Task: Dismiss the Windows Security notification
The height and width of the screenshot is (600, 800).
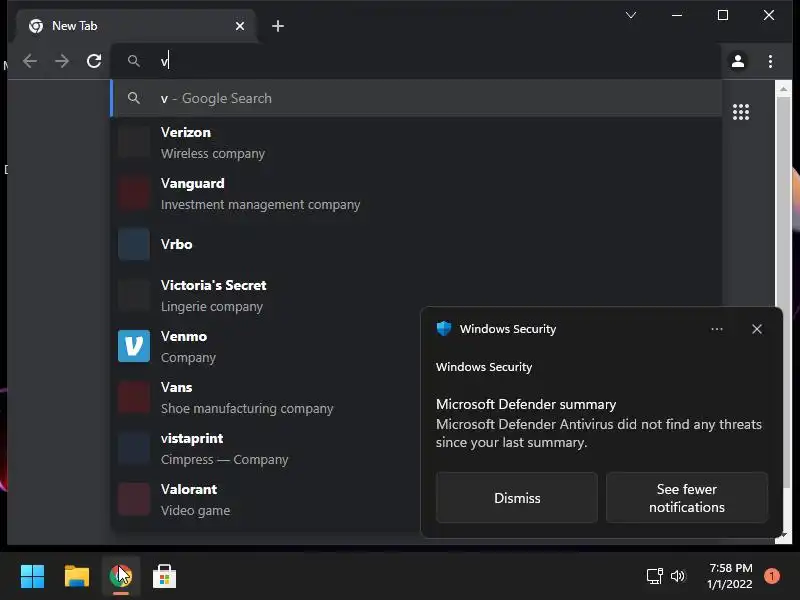Action: [x=517, y=497]
